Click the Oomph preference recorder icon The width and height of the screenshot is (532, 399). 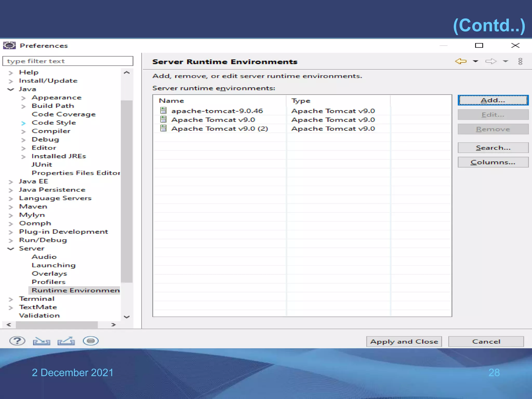pos(90,341)
